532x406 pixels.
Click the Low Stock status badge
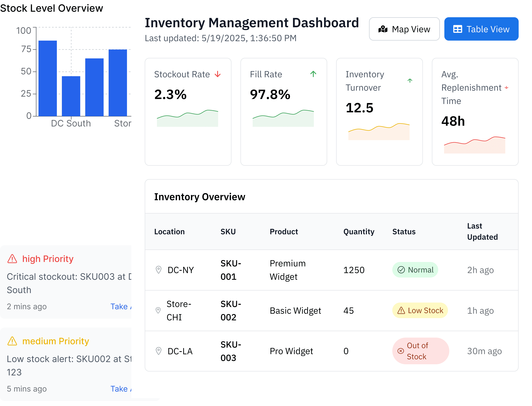tap(420, 310)
